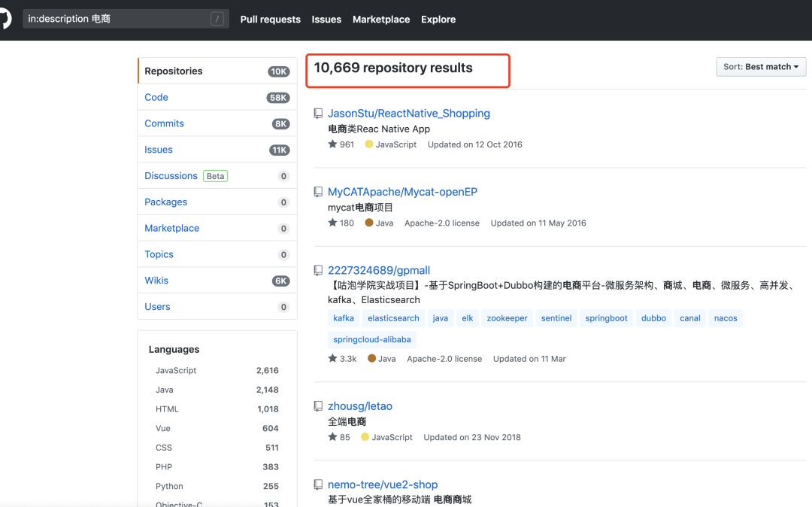Open Issues in top navigation
812x507 pixels.
326,20
